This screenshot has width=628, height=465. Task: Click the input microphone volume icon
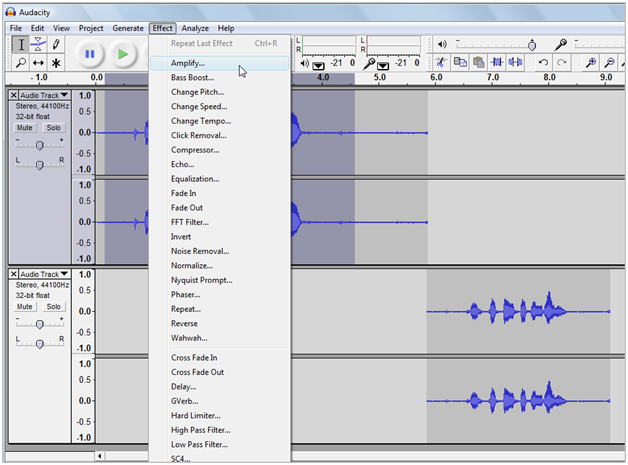coord(560,44)
